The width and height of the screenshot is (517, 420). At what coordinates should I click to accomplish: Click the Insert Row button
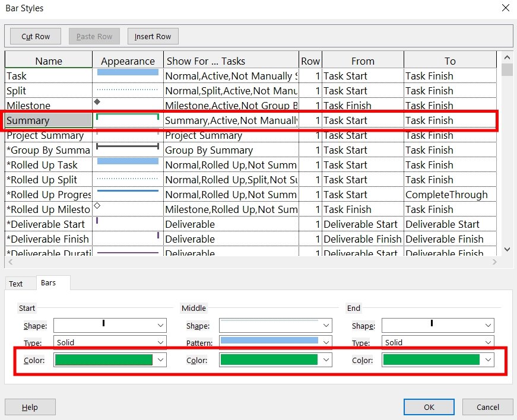pos(153,36)
